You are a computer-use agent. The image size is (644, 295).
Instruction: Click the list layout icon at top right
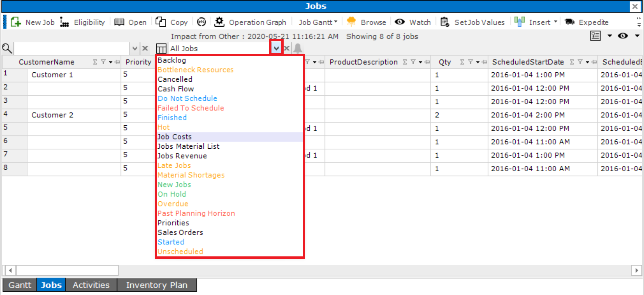tap(595, 36)
